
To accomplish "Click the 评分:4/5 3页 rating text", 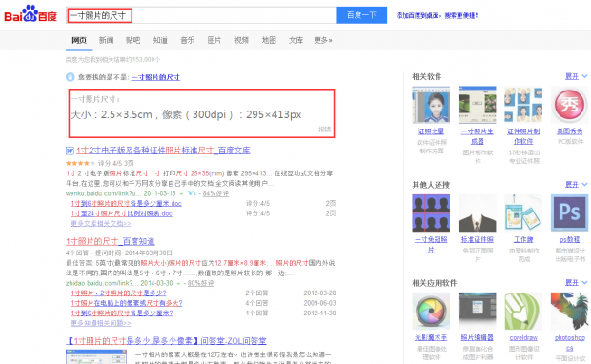I will point(115,163).
